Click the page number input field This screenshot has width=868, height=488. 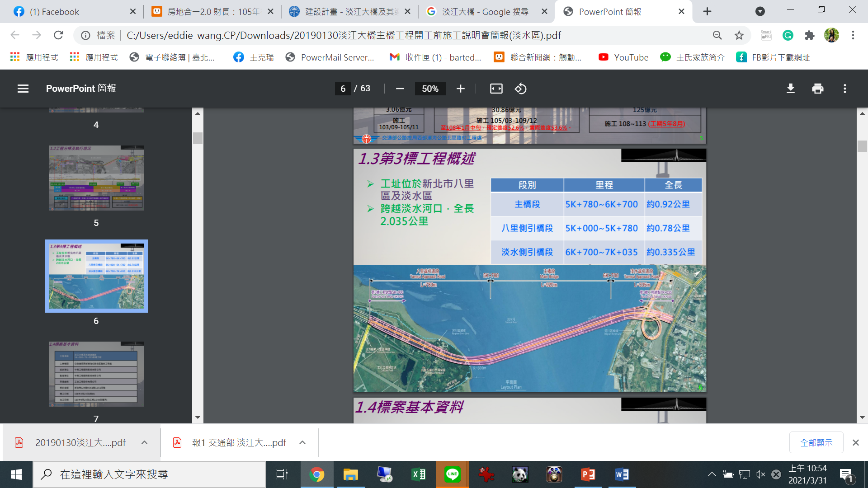[x=343, y=89]
